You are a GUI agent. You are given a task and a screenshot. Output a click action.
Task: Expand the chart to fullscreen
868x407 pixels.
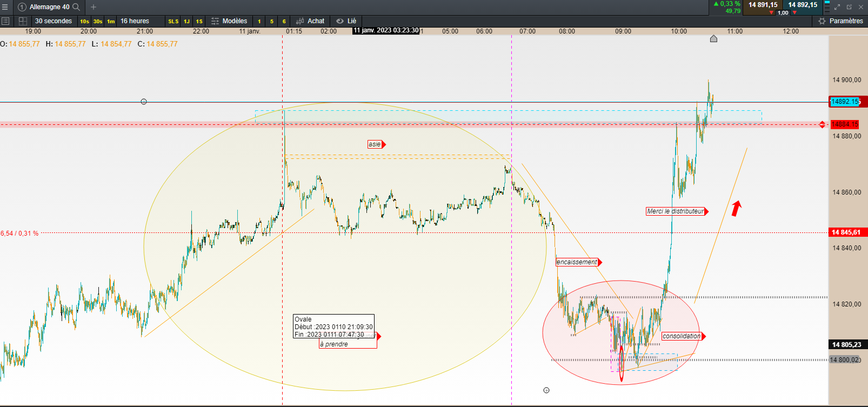[837, 7]
